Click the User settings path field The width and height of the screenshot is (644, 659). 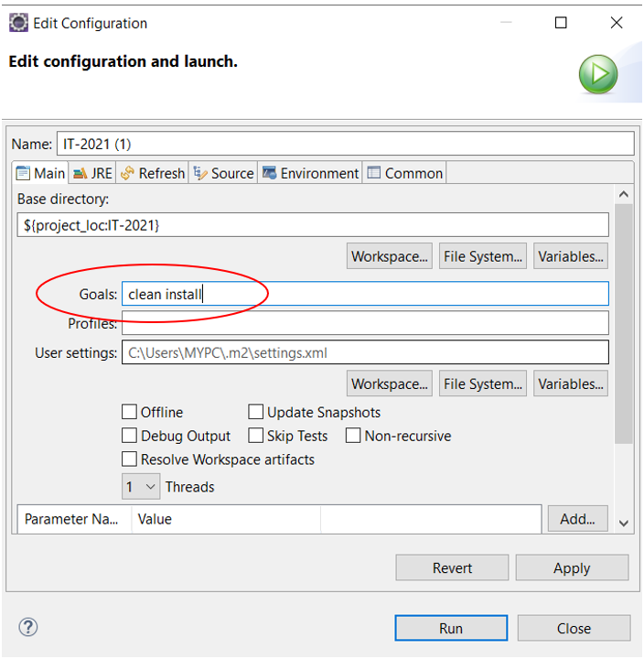coord(365,352)
